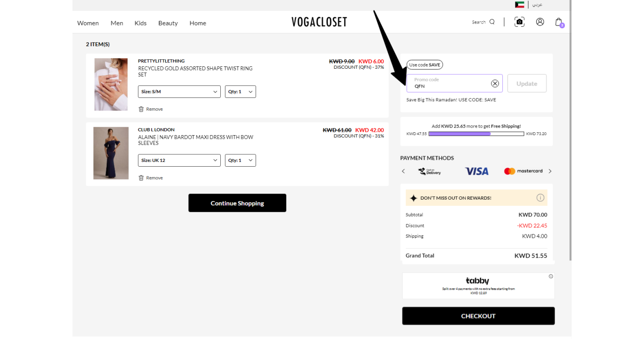Open the navy dress product thumbnail
The image size is (644, 339).
coord(111,153)
